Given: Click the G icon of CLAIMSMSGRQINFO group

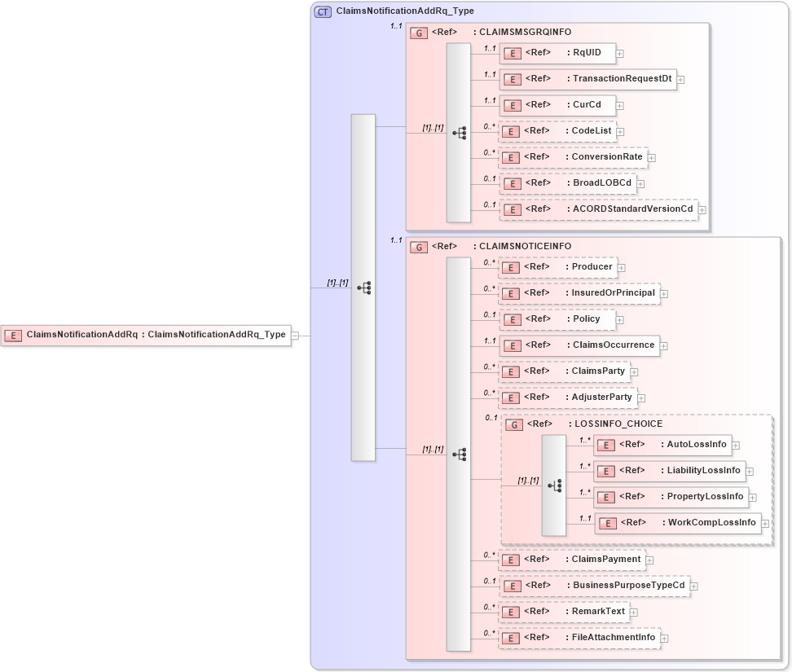Looking at the screenshot, I should tap(419, 33).
